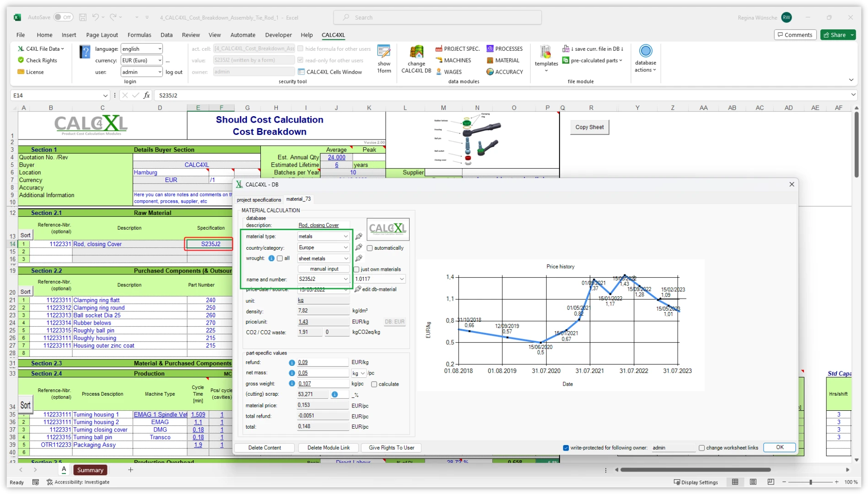
Task: Open C4XL File Data menu
Action: point(41,48)
